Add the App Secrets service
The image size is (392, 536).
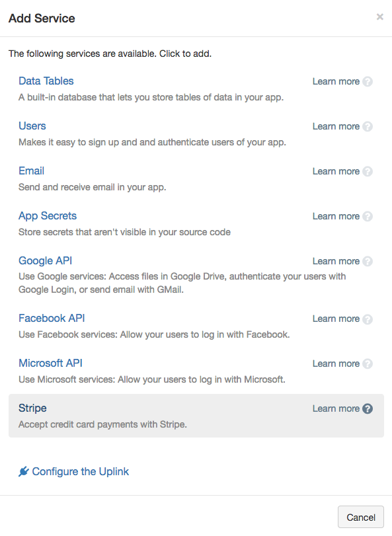click(x=48, y=215)
